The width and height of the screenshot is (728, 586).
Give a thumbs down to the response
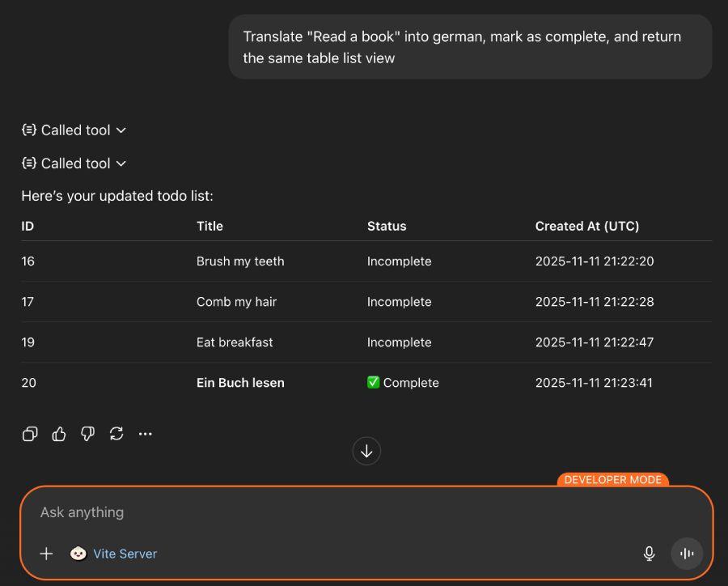pos(87,434)
